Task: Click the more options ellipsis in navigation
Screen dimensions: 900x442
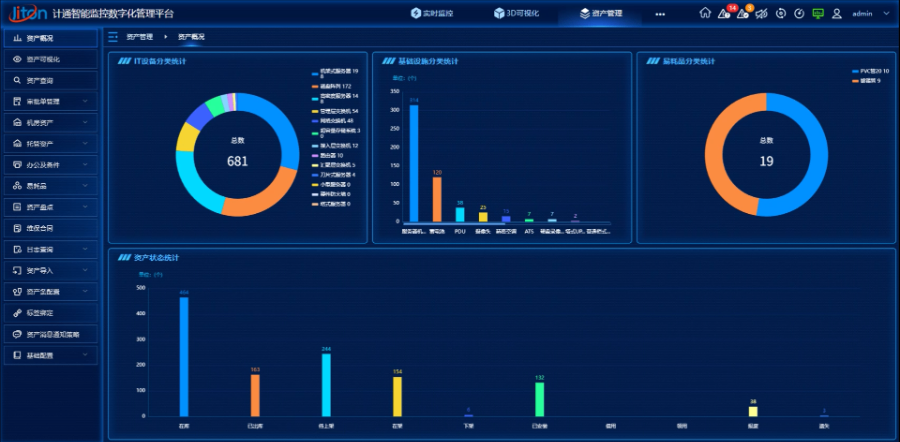Action: point(660,14)
